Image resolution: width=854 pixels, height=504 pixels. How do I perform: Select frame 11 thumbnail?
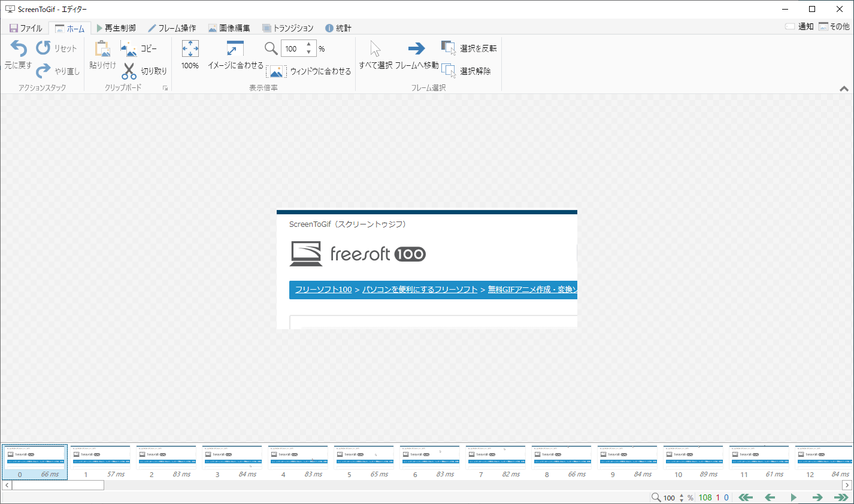[759, 462]
